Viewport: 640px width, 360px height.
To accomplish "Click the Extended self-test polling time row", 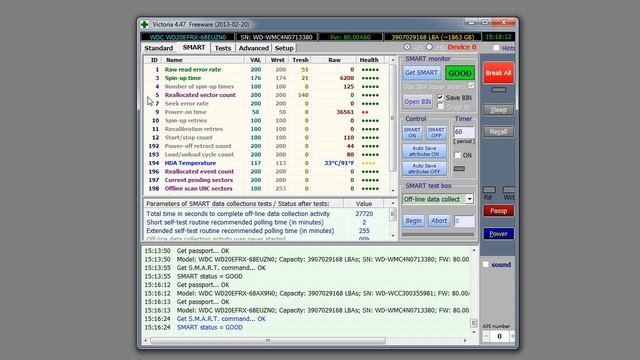I will (x=266, y=231).
